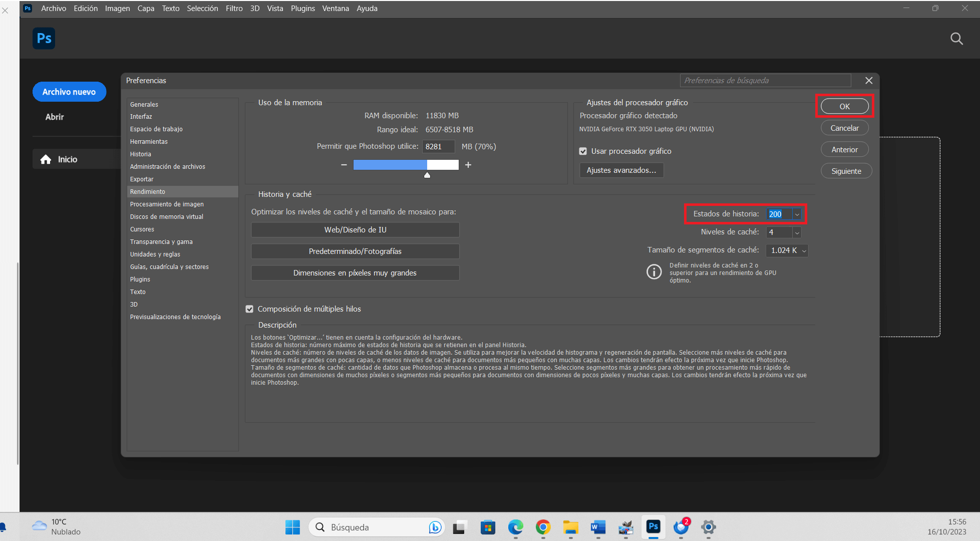
Task: Click the Abrir button
Action: [x=55, y=117]
